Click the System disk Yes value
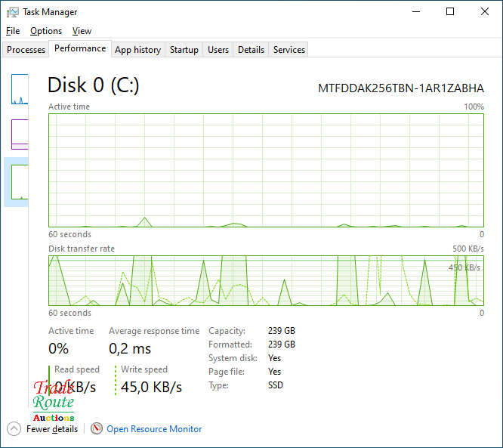The width and height of the screenshot is (503, 448). 274,358
